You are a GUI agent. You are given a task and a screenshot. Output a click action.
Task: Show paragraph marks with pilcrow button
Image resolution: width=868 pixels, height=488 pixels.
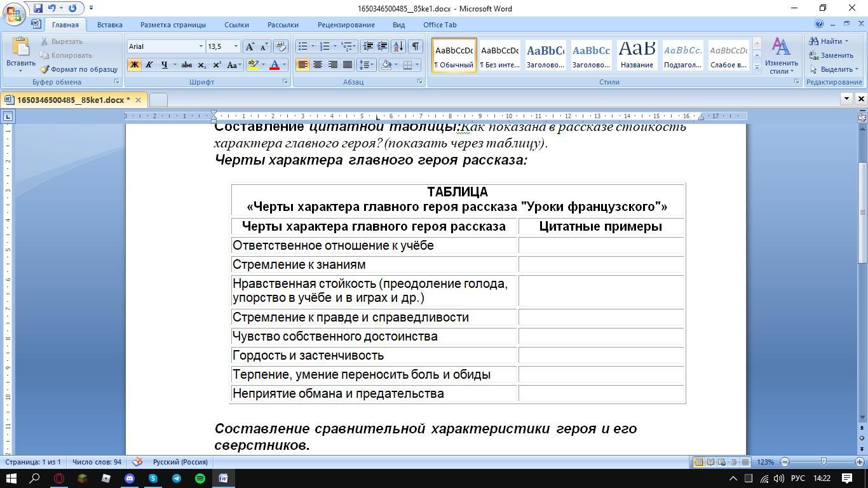point(415,46)
